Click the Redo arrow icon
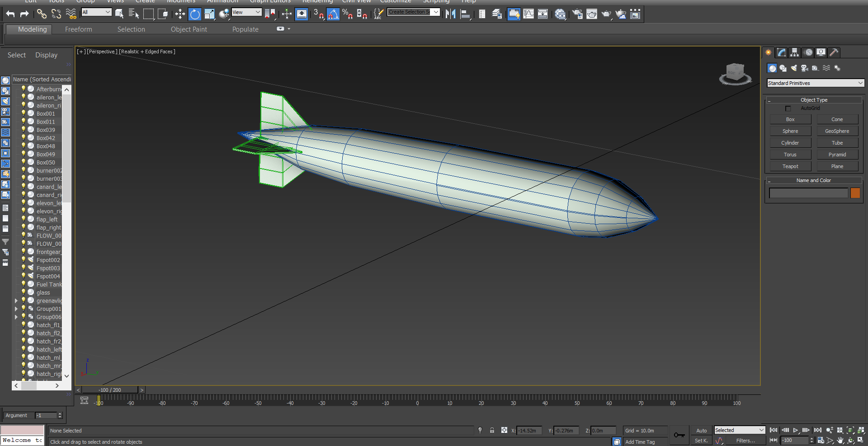Screen dimensions: 868x446 coord(24,14)
